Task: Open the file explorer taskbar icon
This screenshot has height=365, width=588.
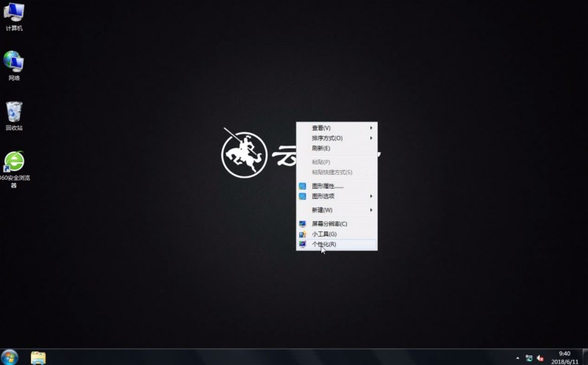Action: click(x=38, y=358)
